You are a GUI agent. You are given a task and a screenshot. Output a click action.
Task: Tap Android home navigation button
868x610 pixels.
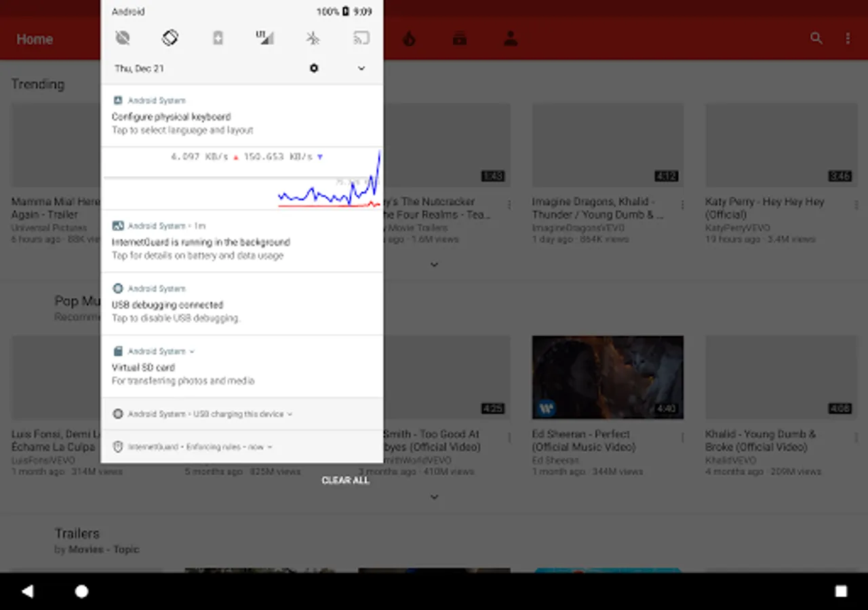(81, 592)
